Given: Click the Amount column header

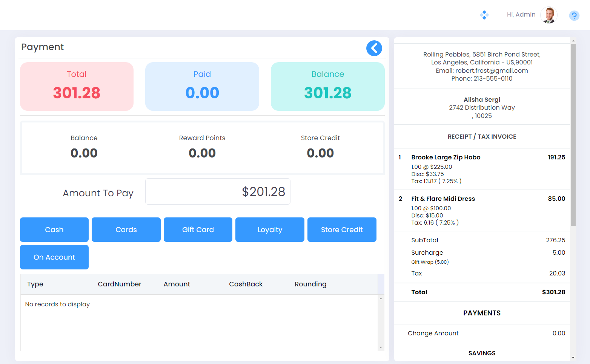Looking at the screenshot, I should (x=177, y=284).
